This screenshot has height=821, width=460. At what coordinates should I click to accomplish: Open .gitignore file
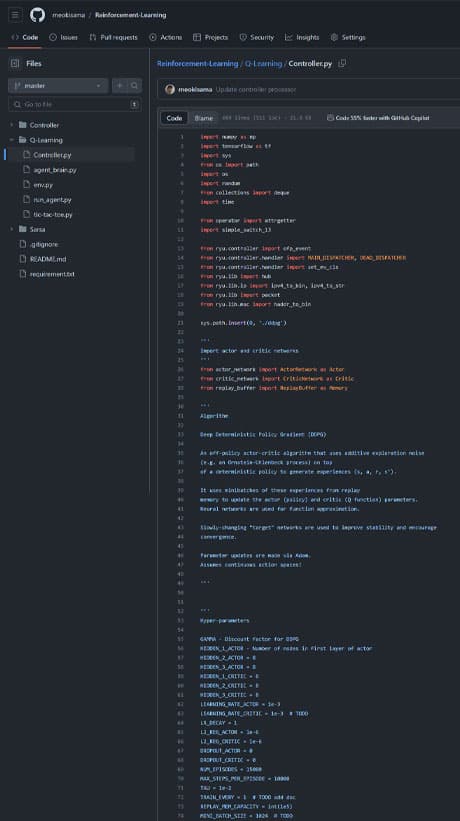point(44,245)
